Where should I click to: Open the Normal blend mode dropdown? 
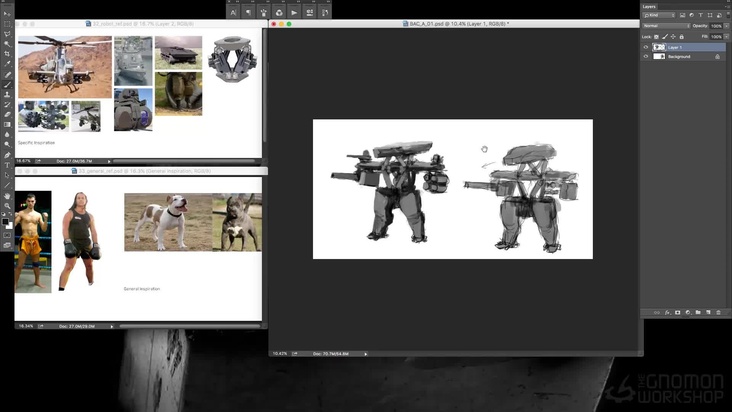point(665,26)
